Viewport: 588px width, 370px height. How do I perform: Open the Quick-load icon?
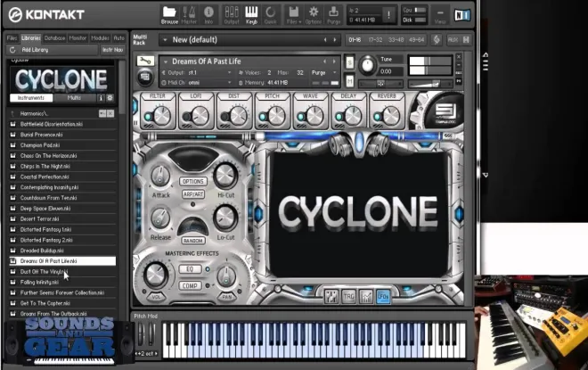[270, 15]
